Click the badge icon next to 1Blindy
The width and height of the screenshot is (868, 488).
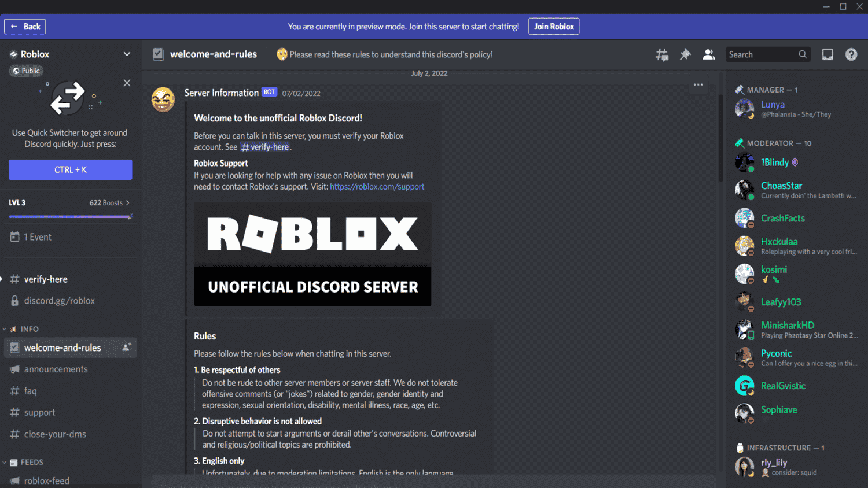tap(795, 162)
